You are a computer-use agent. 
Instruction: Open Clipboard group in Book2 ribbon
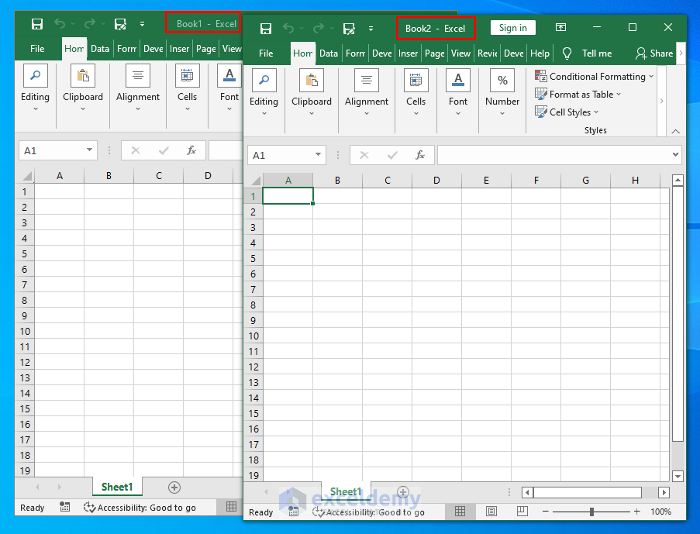[x=312, y=92]
